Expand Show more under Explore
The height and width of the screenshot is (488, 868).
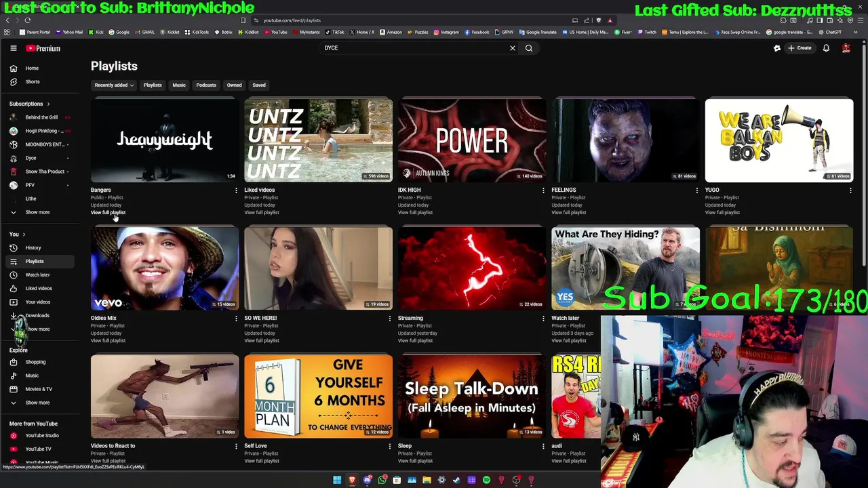pos(37,403)
